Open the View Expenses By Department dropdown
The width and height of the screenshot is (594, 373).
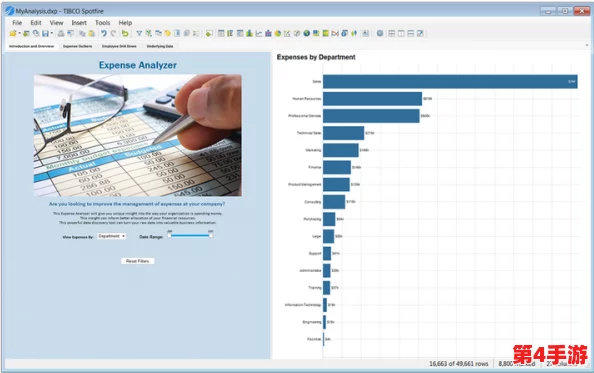111,236
